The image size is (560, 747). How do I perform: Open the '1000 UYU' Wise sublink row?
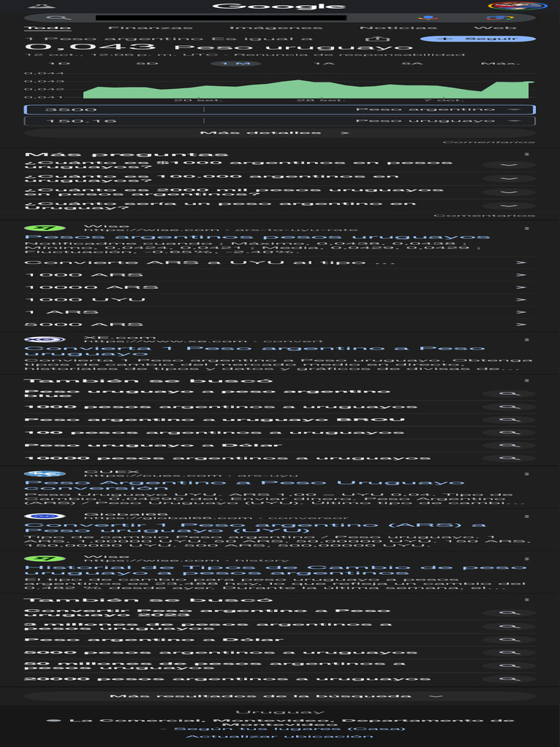[280, 300]
